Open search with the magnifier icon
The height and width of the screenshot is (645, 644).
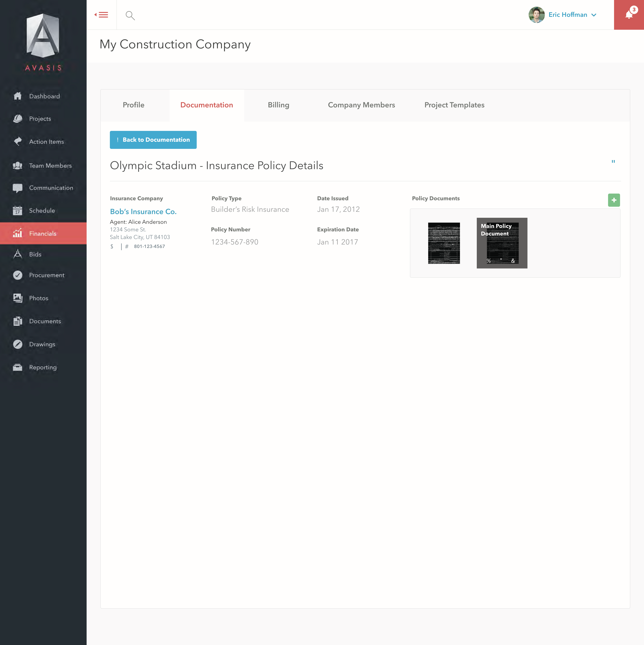(130, 15)
